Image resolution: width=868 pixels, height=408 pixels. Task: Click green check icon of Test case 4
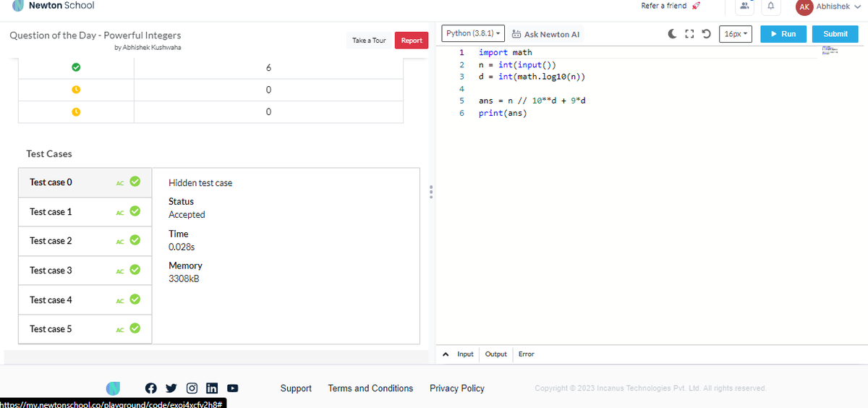pos(135,299)
